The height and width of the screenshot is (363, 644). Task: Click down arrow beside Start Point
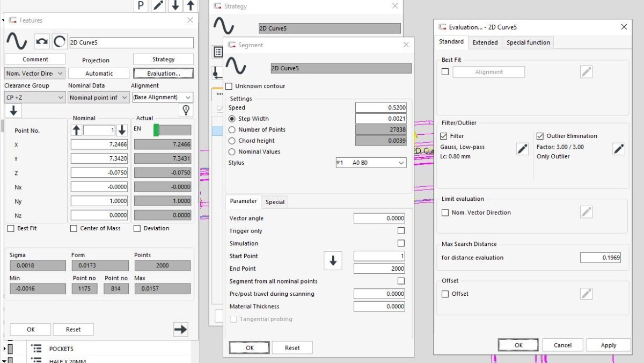point(333,262)
